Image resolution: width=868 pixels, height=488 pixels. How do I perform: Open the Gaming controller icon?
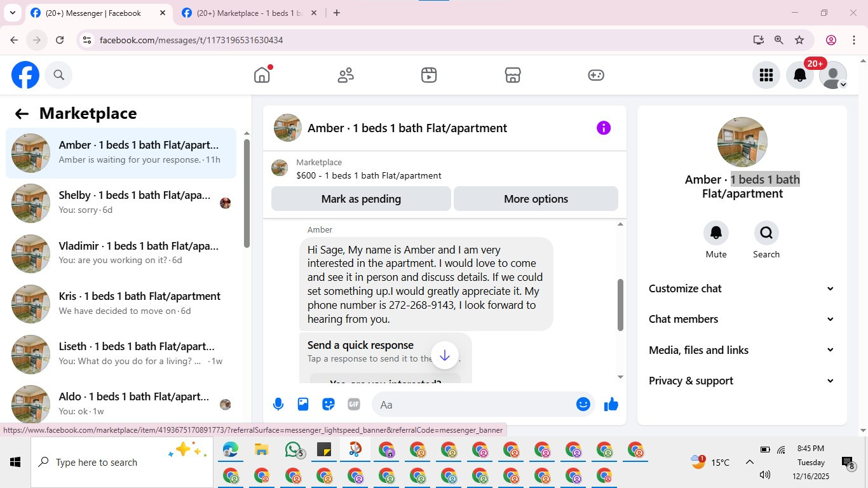coord(595,75)
